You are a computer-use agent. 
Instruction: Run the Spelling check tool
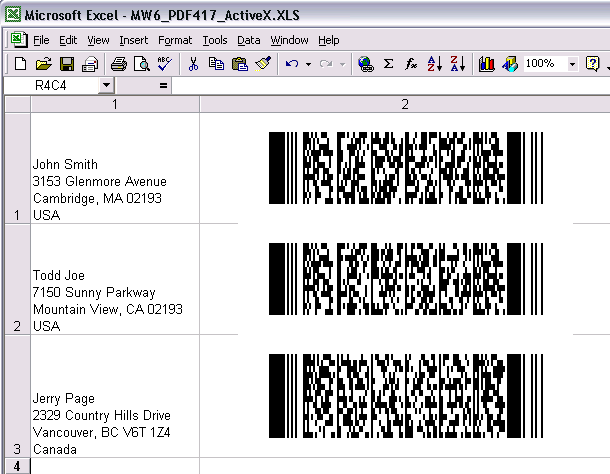tap(164, 64)
